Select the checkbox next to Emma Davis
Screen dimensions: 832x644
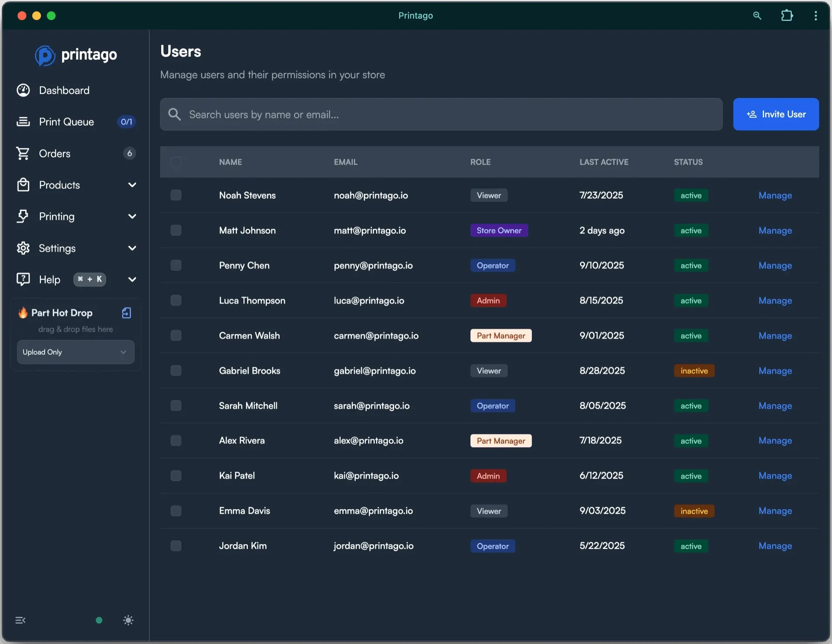click(176, 511)
